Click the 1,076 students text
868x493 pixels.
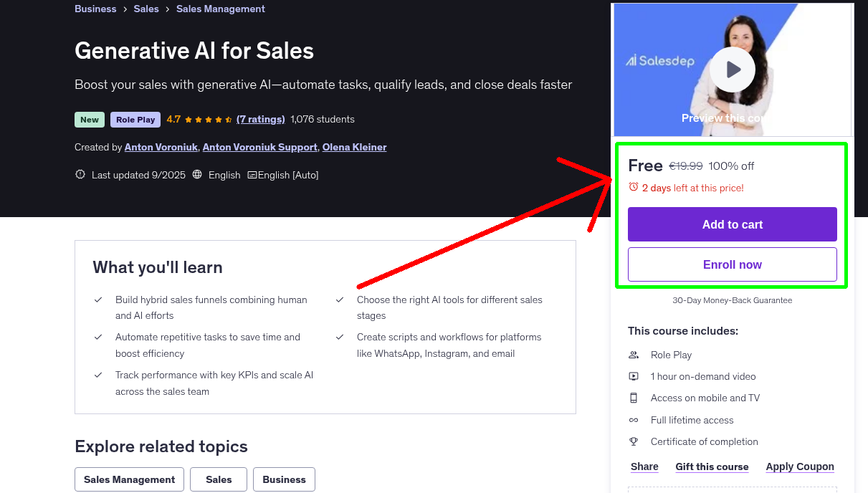point(323,119)
